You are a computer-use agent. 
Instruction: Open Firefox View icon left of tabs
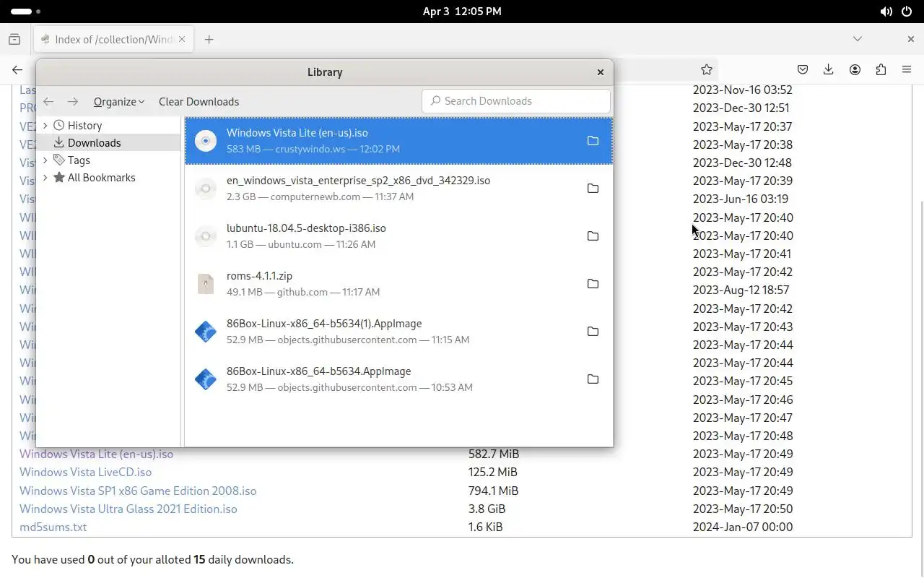[14, 39]
